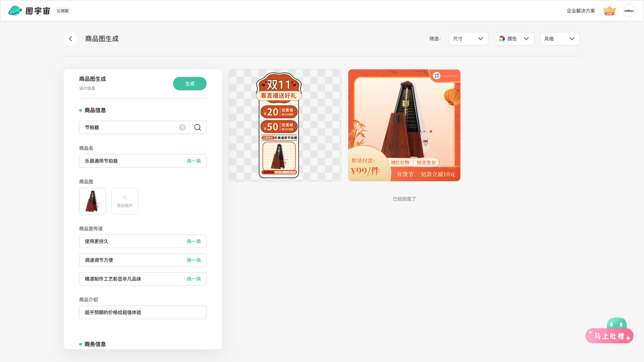The image size is (644, 362).
Task: Click the magnifier search icon
Action: point(197,127)
